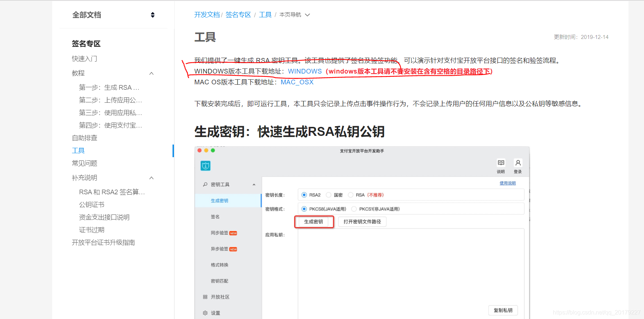Viewport: 644px width, 319px height.
Task: Click the 登录 user icon
Action: point(518,163)
